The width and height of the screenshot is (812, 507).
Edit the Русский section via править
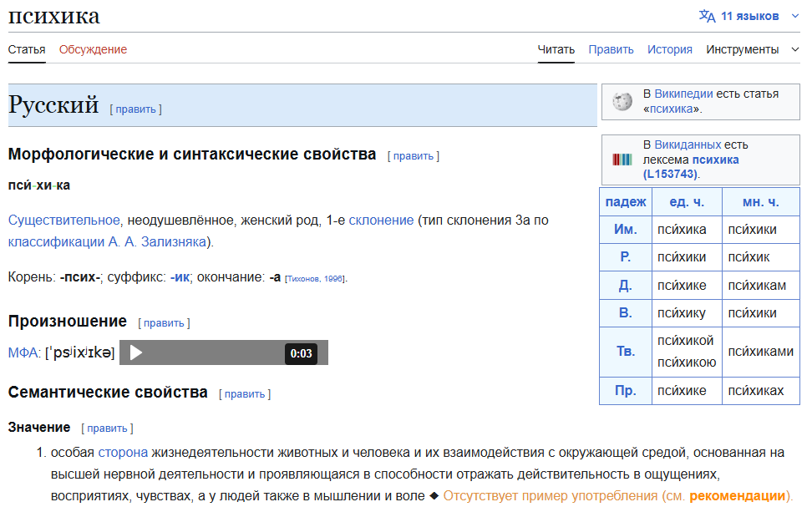click(135, 109)
